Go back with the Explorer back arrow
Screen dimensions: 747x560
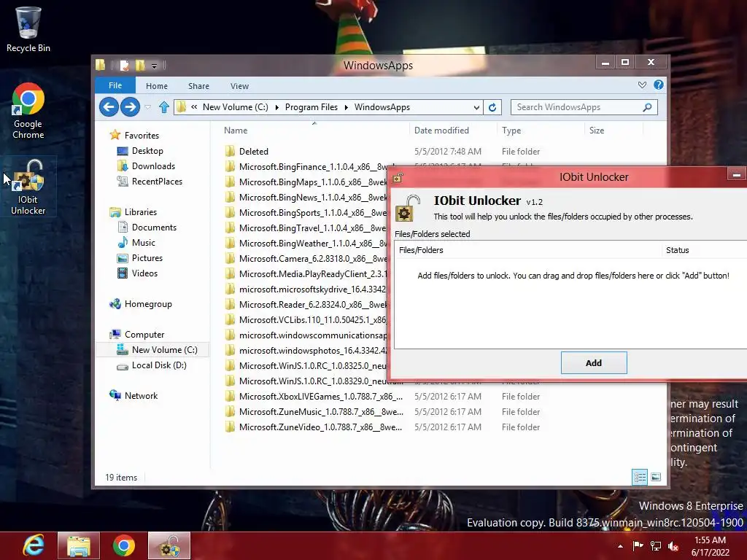(x=109, y=106)
